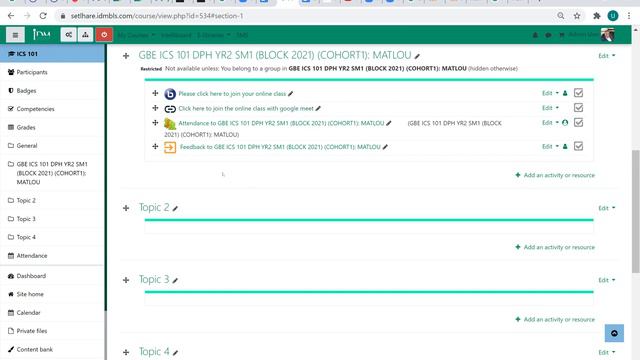Open notifications bell in the header

click(x=535, y=35)
